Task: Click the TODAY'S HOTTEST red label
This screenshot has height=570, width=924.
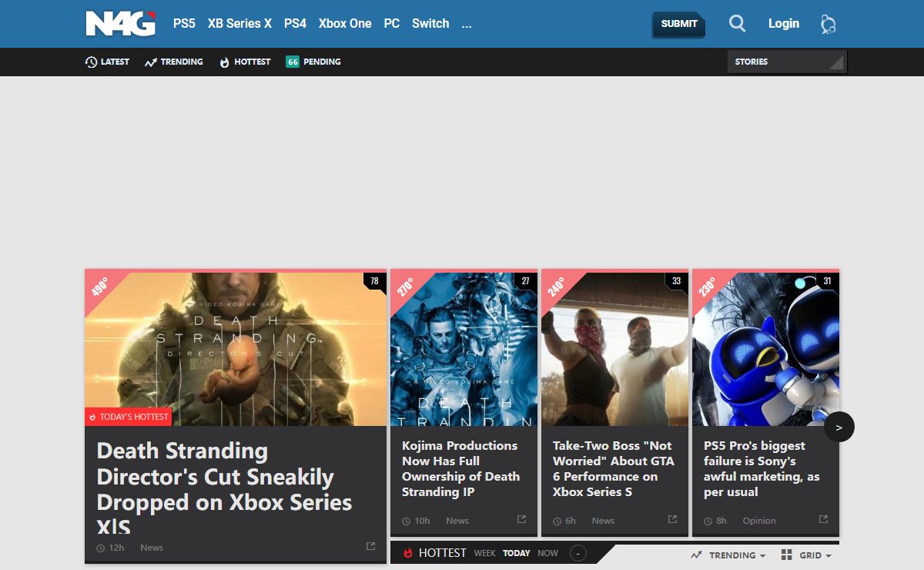Action: click(x=128, y=417)
